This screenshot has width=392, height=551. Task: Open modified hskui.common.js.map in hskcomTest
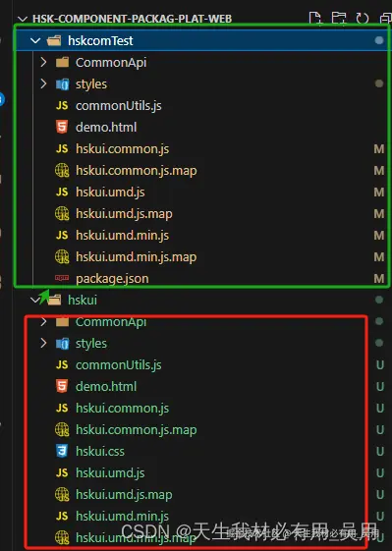136,171
